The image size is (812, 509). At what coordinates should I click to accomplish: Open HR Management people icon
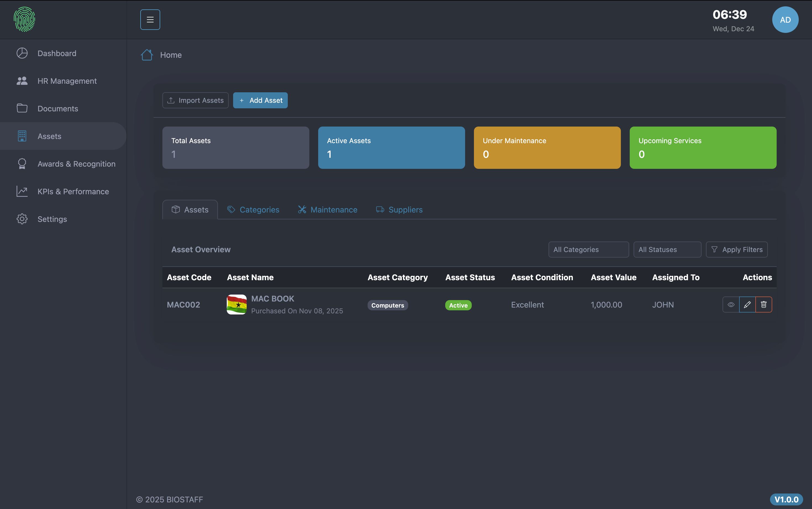[22, 81]
